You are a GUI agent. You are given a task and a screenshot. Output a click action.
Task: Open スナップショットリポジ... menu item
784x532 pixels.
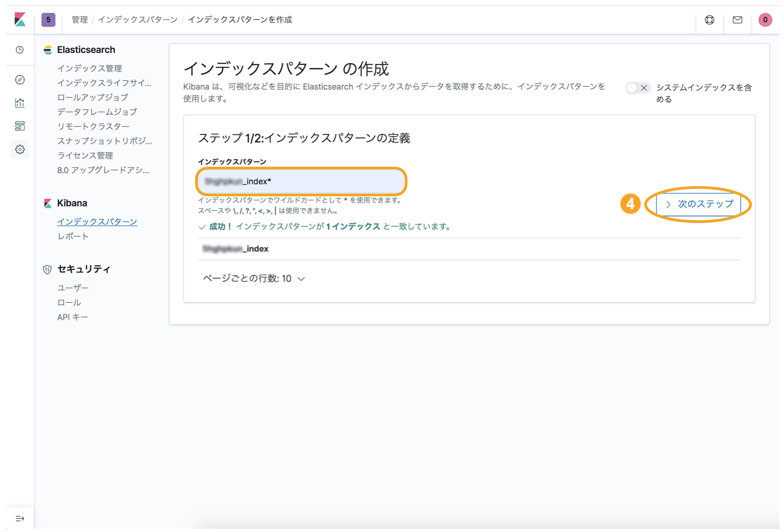pyautogui.click(x=104, y=141)
